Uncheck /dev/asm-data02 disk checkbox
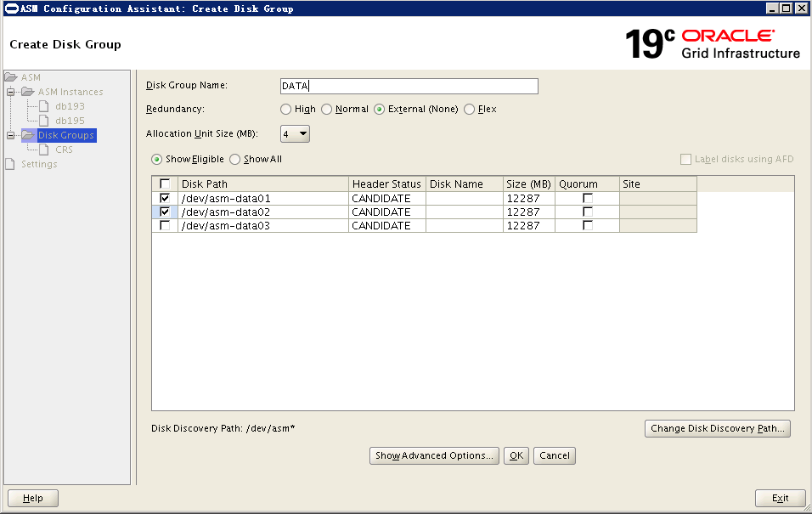Viewport: 812px width, 514px height. 165,212
